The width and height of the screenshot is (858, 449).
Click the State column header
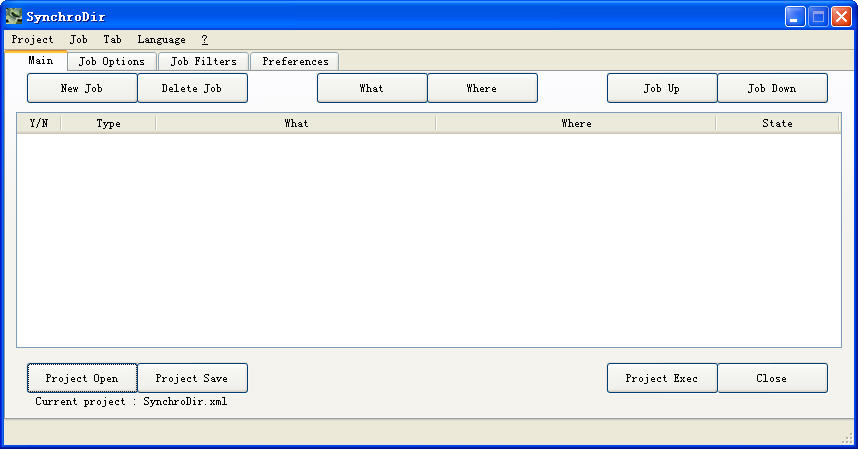(x=777, y=123)
